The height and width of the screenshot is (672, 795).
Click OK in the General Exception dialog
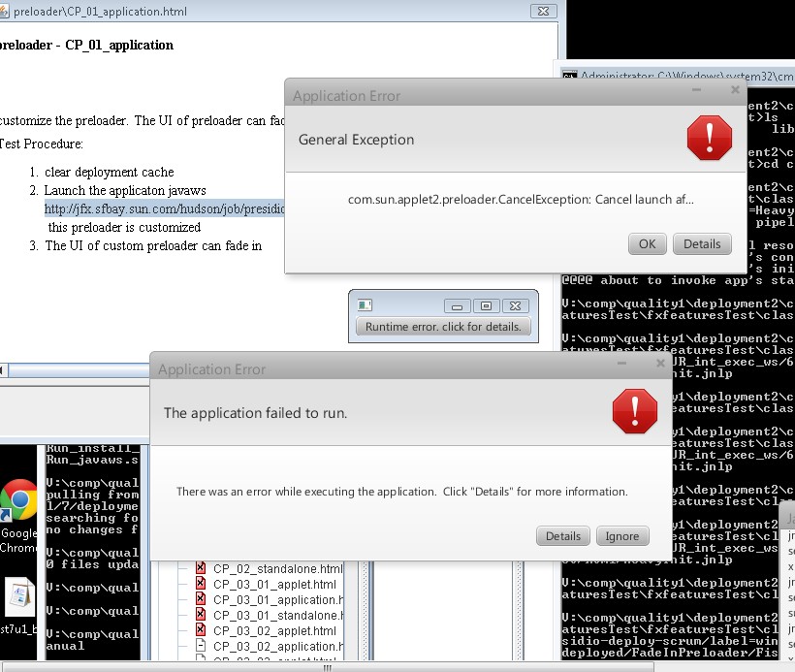click(647, 244)
